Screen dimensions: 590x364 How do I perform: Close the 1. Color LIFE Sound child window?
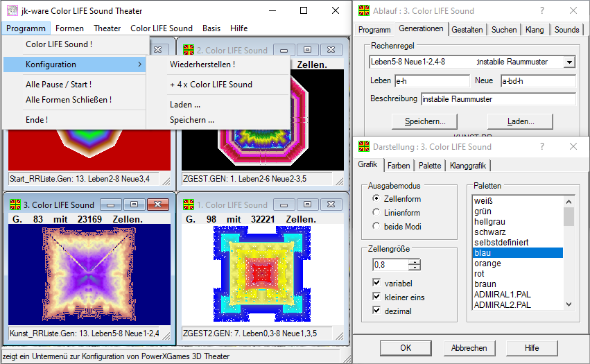[331, 205]
